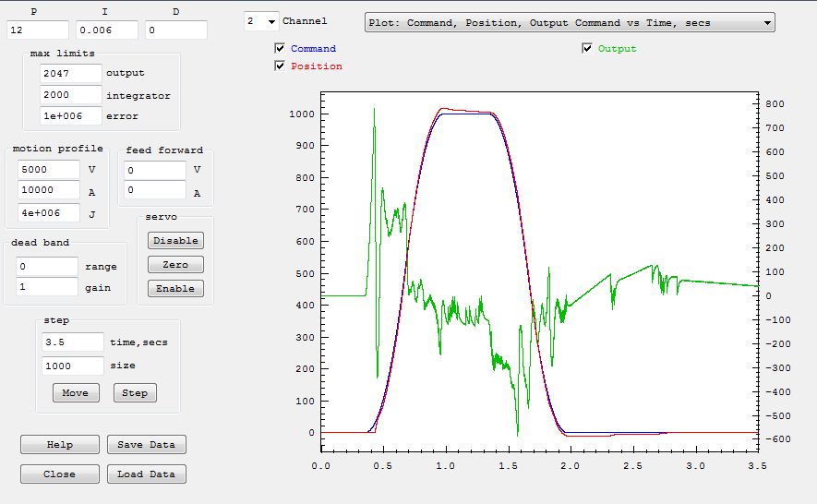Close the tuning screen

(x=60, y=474)
